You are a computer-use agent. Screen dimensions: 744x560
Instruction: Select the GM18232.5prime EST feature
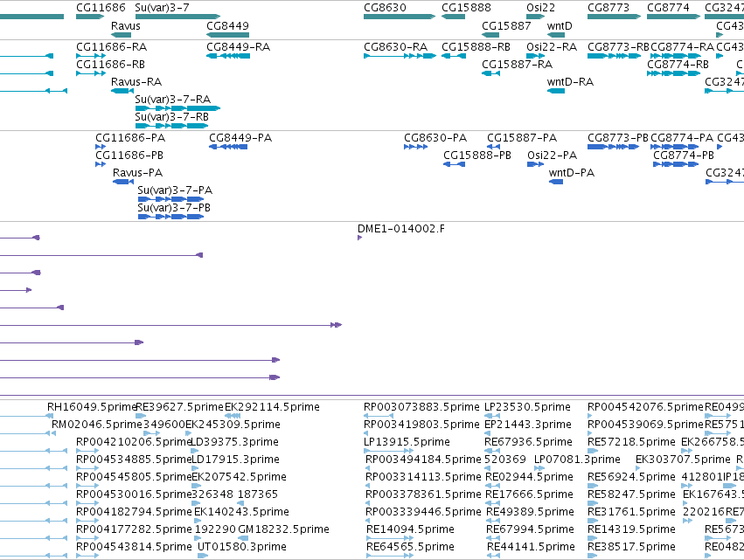coord(243,538)
